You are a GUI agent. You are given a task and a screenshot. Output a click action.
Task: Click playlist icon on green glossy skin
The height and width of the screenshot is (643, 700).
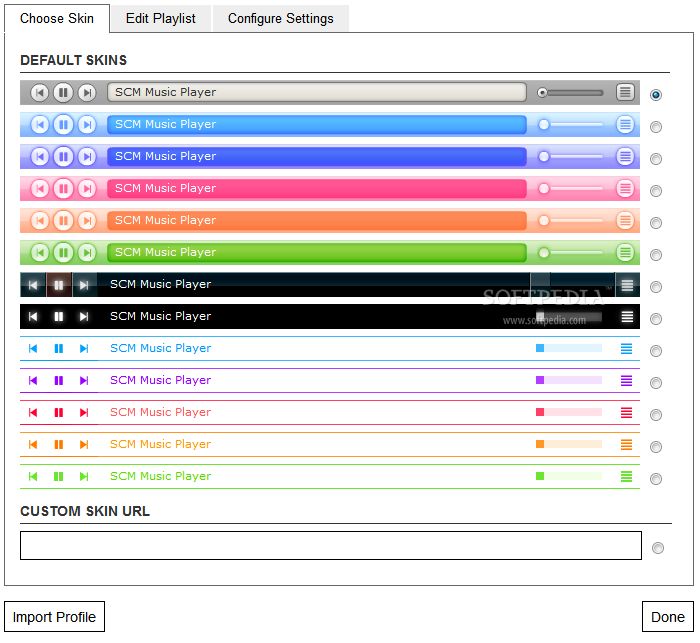625,253
